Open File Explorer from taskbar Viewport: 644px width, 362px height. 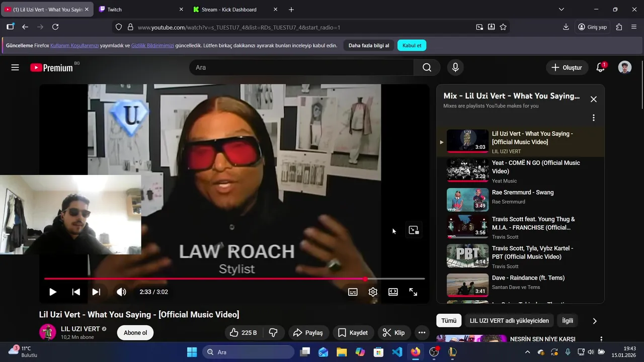(342, 352)
